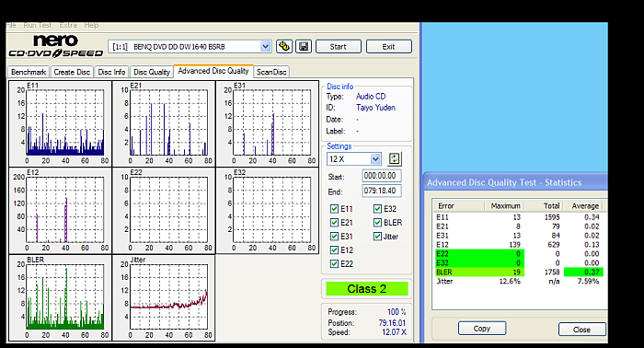Click the refresh icon next to speed setting
This screenshot has width=644, height=348.
[x=395, y=158]
